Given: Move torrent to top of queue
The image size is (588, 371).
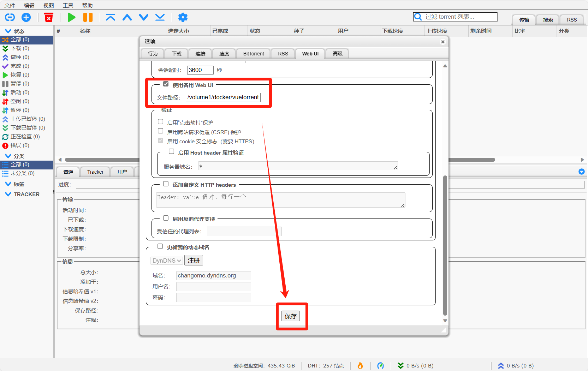Looking at the screenshot, I should (x=111, y=17).
